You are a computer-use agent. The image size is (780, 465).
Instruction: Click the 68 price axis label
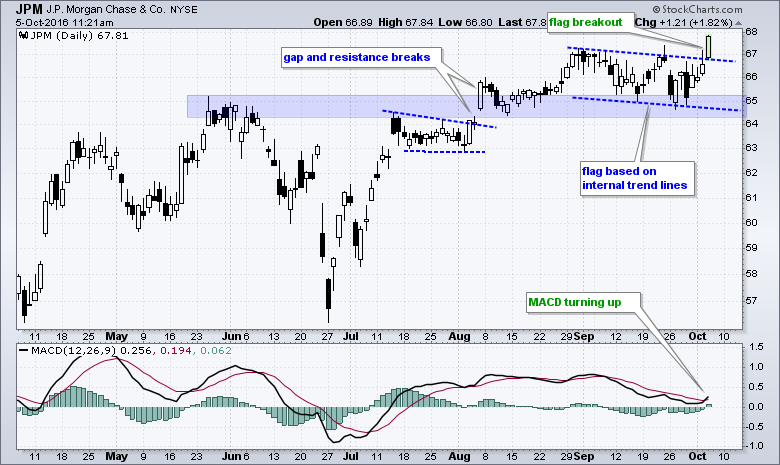[x=751, y=32]
